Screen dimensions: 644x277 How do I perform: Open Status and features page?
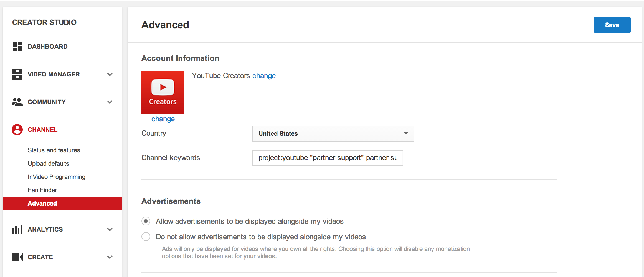[54, 150]
